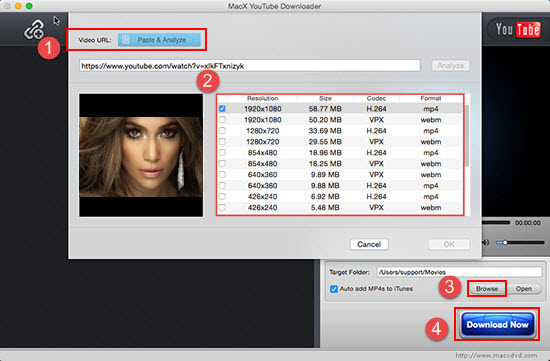550x361 pixels.
Task: Click the resolution list scrollbar
Action: (x=467, y=136)
